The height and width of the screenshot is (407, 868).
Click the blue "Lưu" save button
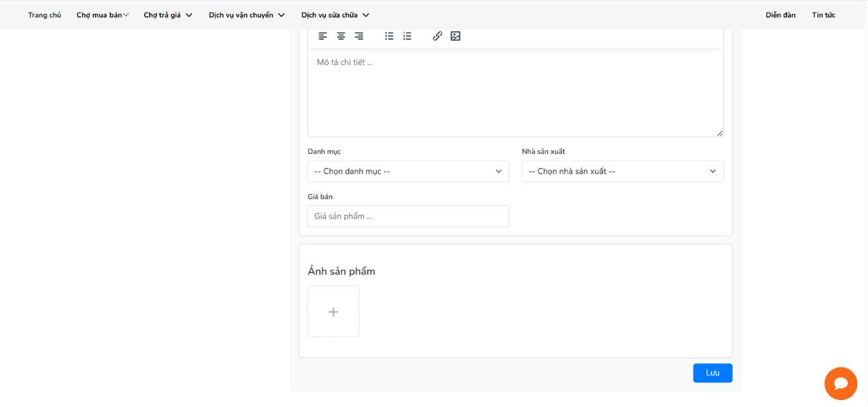click(712, 373)
